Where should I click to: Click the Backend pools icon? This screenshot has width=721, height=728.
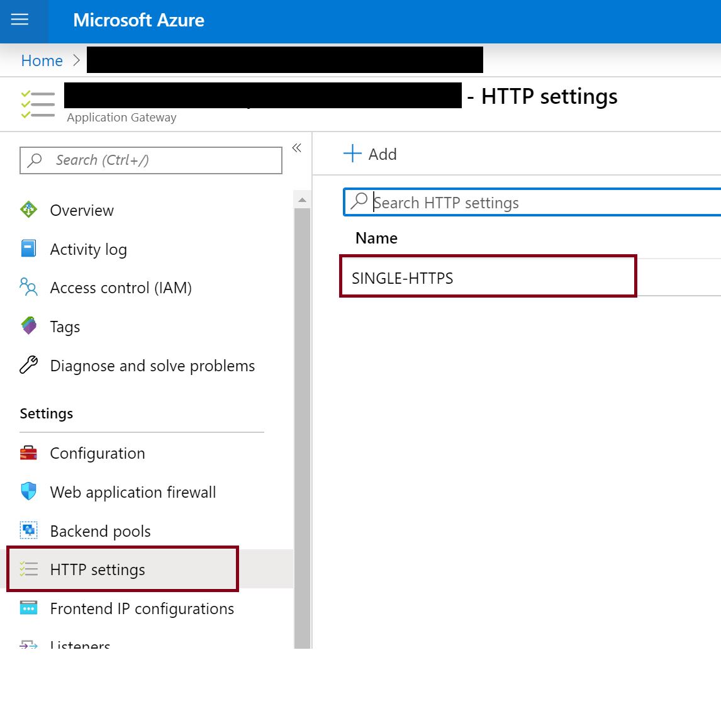click(x=28, y=530)
